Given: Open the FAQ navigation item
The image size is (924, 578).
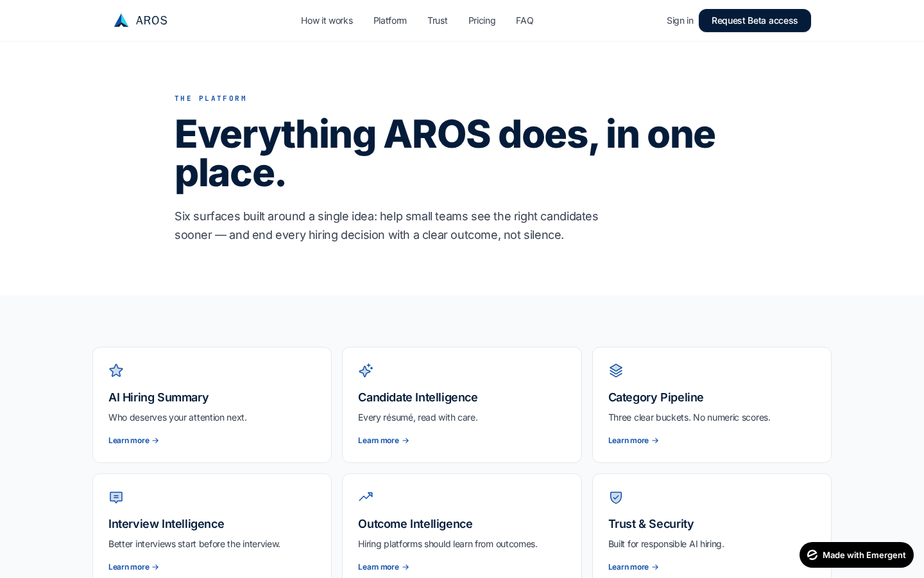Looking at the screenshot, I should tap(524, 21).
